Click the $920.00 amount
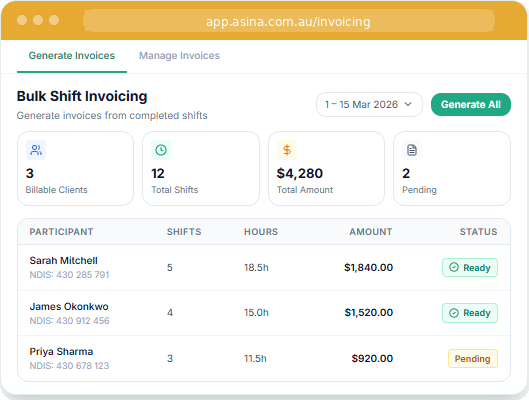Image resolution: width=529 pixels, height=400 pixels. [372, 358]
